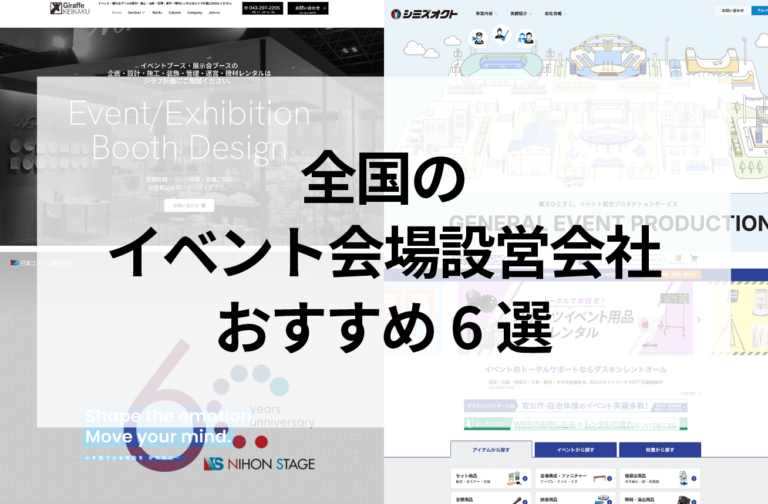Open the 官公庁・自治体様 event results banner

click(x=576, y=406)
